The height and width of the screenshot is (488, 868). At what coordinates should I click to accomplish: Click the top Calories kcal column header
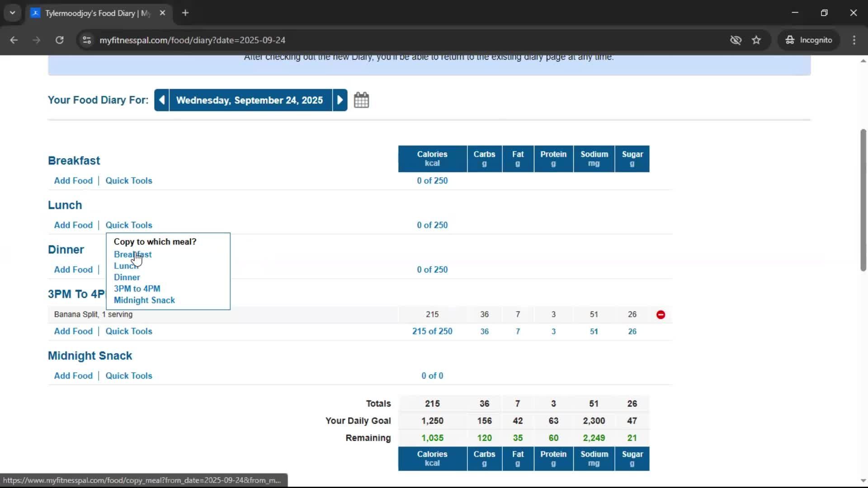click(x=432, y=159)
